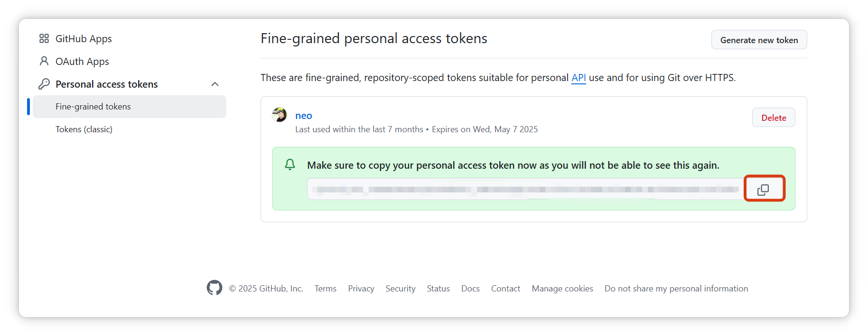Visit the Privacy footer link
This screenshot has width=868, height=336.
[x=361, y=289]
